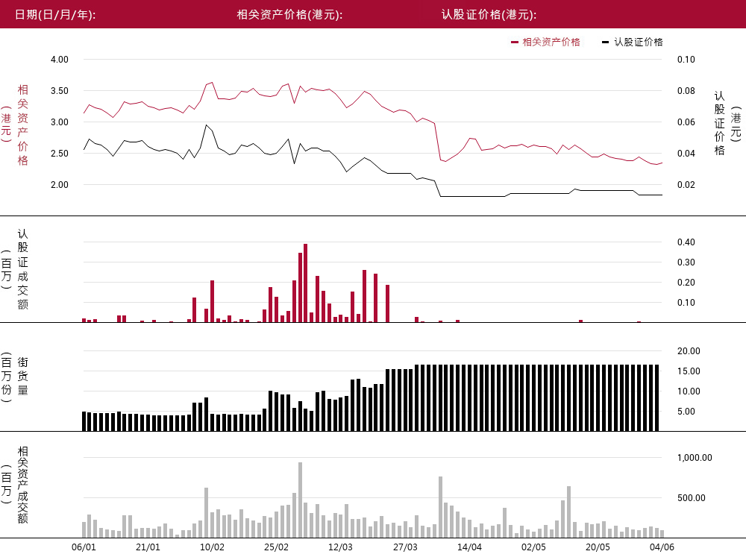The image size is (746, 560).
Task: Select the 14/04 date axis label
Action: [469, 547]
